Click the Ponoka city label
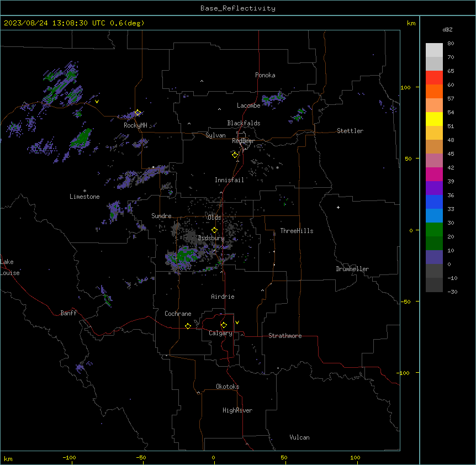Image resolution: width=476 pixels, height=465 pixels. pos(265,75)
